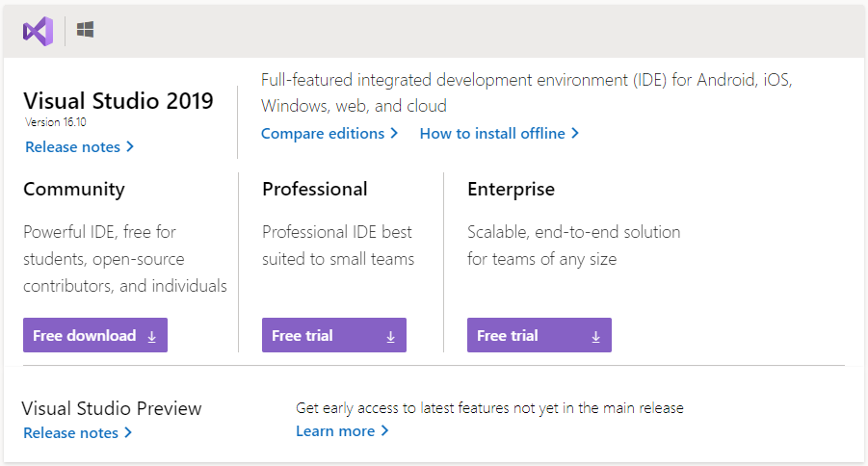Click chevron beside How to install offline
Viewport: 868px width, 466px height.
575,134
